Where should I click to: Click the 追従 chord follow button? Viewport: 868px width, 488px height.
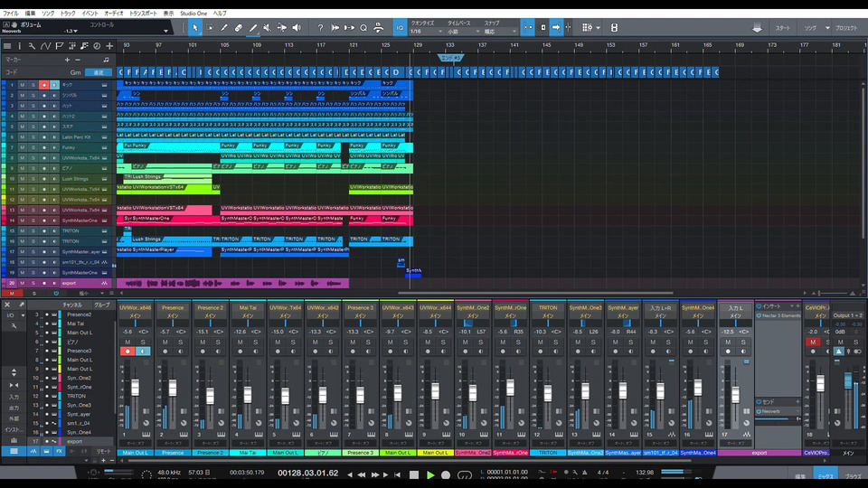tap(99, 72)
